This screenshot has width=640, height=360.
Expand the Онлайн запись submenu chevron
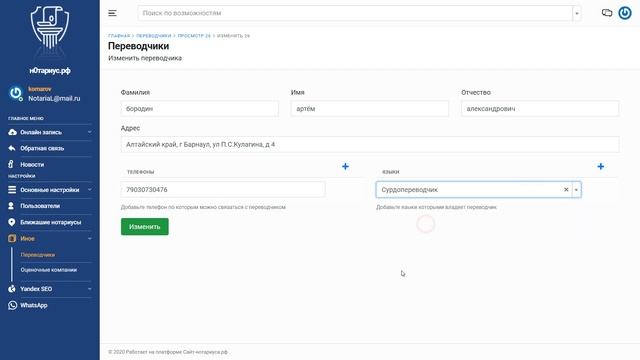coord(89,132)
